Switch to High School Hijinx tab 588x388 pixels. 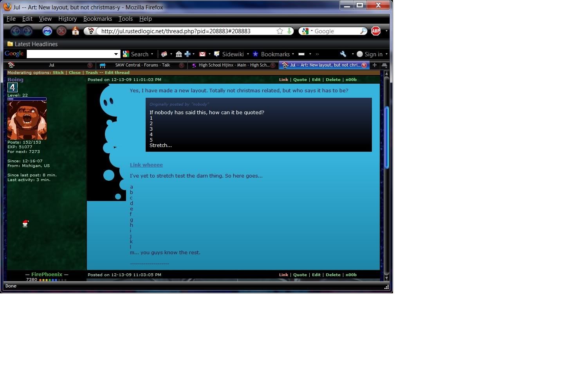pos(233,65)
